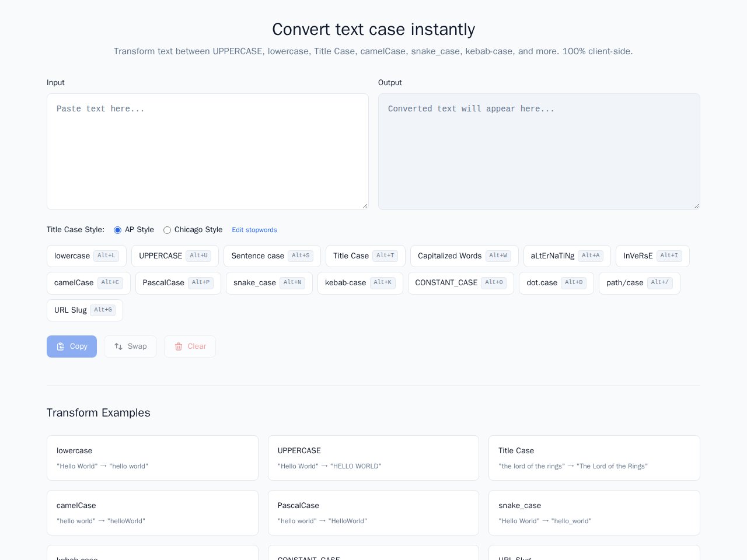Convert text to camelCase
Image resolution: width=747 pixels, height=560 pixels.
89,283
